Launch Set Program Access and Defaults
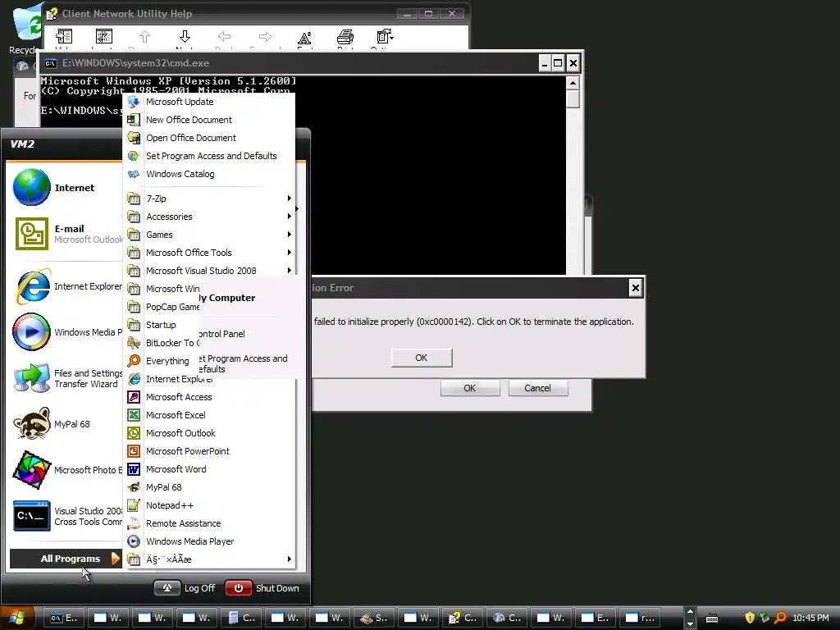The width and height of the screenshot is (840, 630). [x=209, y=156]
